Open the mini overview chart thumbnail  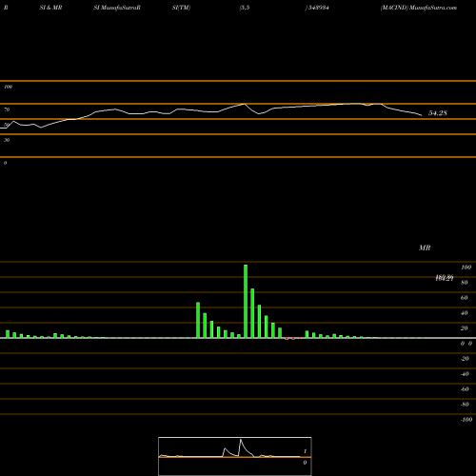pyautogui.click(x=235, y=456)
